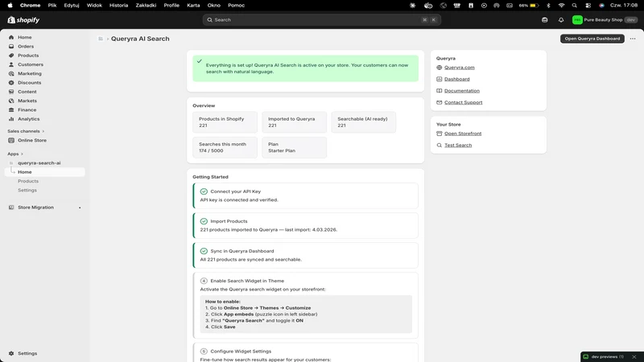Click Open Queryra Dashboard button
644x362 pixels.
click(x=592, y=39)
